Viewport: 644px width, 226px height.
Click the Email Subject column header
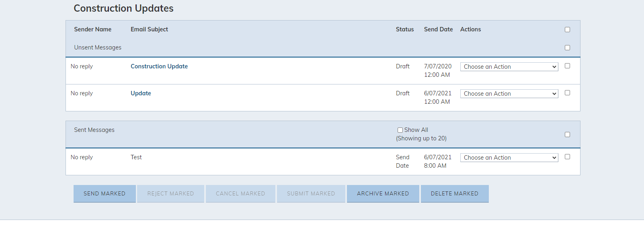(x=149, y=29)
